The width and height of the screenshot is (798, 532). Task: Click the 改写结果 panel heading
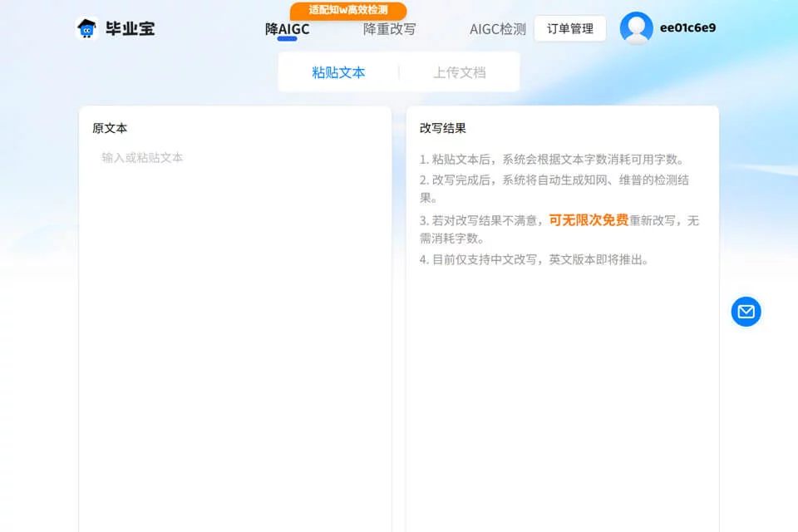coord(443,128)
